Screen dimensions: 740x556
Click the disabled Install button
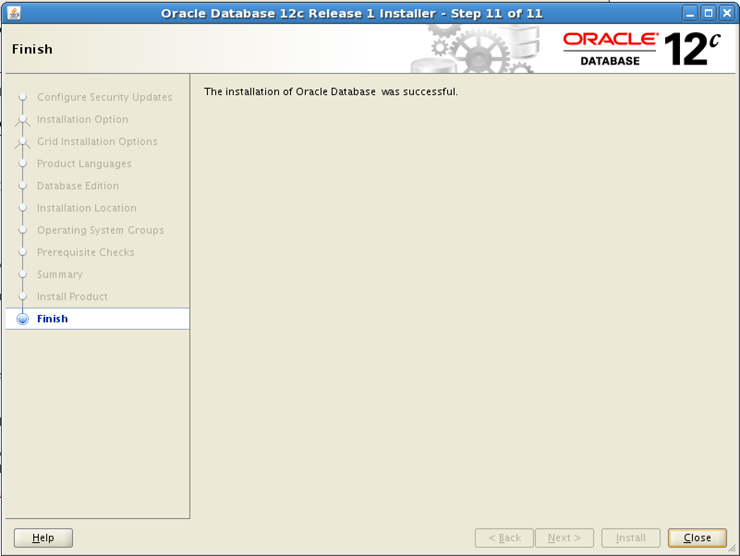[x=631, y=538]
